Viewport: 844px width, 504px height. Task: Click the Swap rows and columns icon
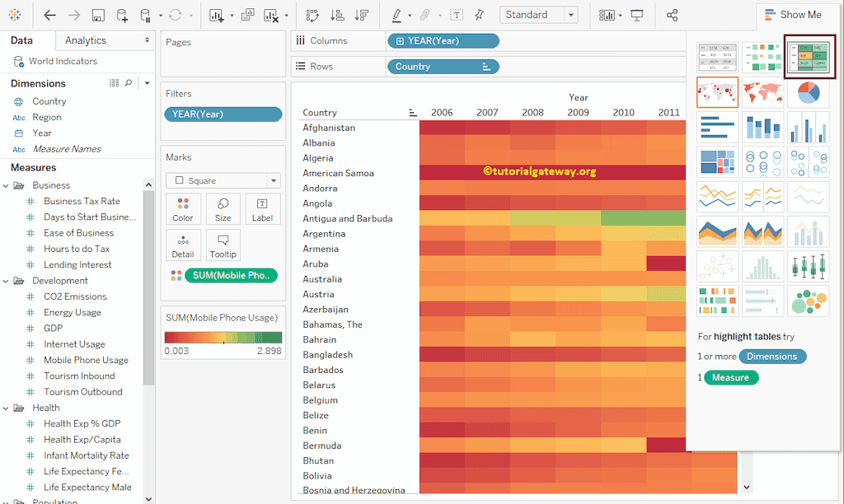(312, 15)
